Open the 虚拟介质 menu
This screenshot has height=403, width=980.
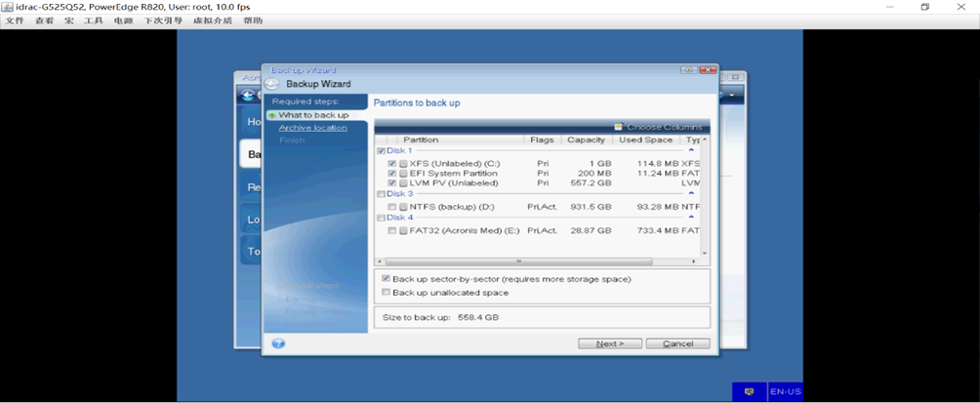click(x=212, y=20)
